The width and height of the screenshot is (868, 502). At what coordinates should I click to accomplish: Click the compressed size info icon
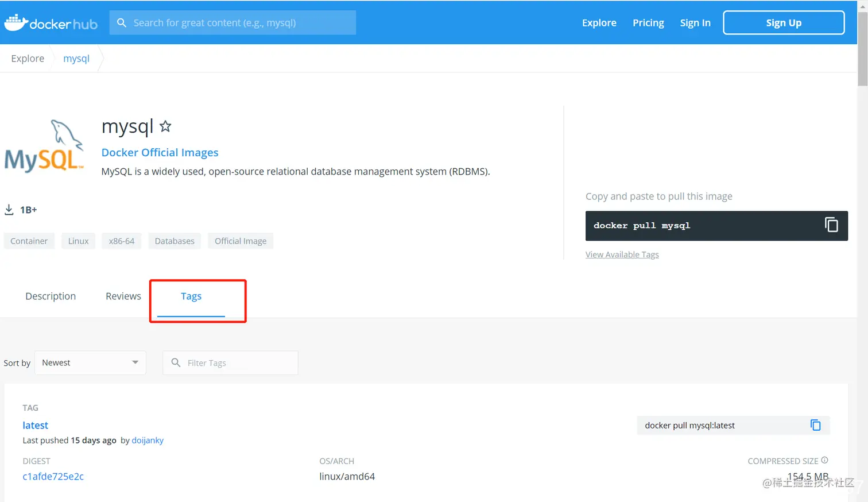point(825,460)
